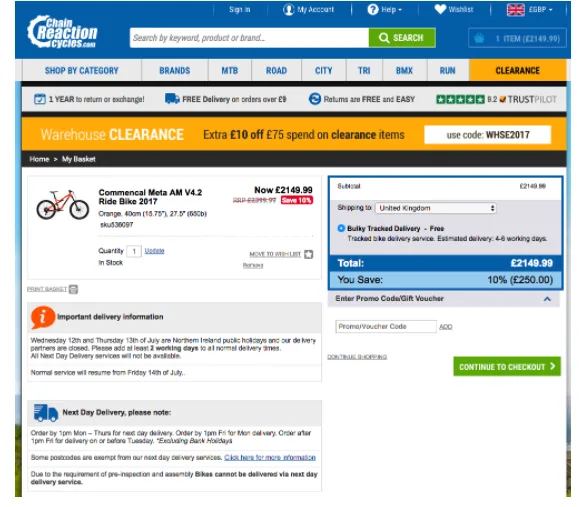Collapse the Promo Code/Gift Voucher section
The width and height of the screenshot is (585, 507).
pos(547,299)
